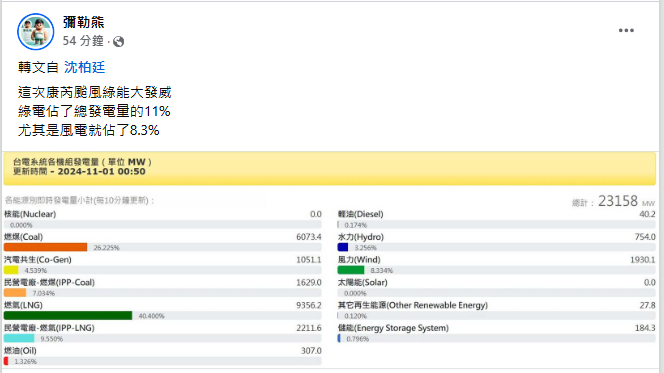The height and width of the screenshot is (373, 664).
Task: Click the 54 分鐘 post timestamp
Action: click(x=83, y=41)
